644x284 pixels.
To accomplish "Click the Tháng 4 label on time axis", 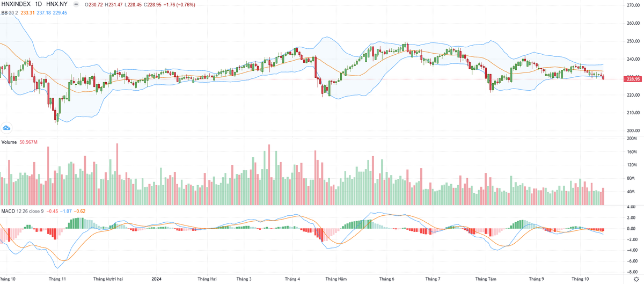I will [292, 279].
